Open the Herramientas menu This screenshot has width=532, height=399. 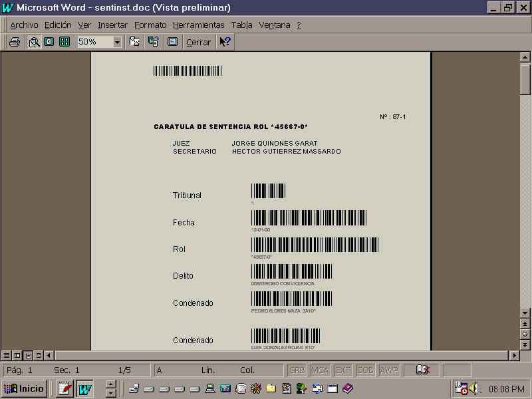(199, 25)
